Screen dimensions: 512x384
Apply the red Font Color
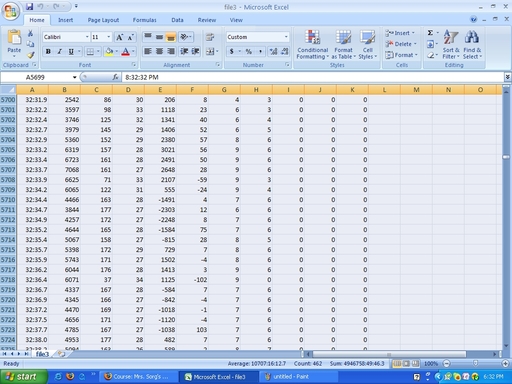(x=125, y=52)
